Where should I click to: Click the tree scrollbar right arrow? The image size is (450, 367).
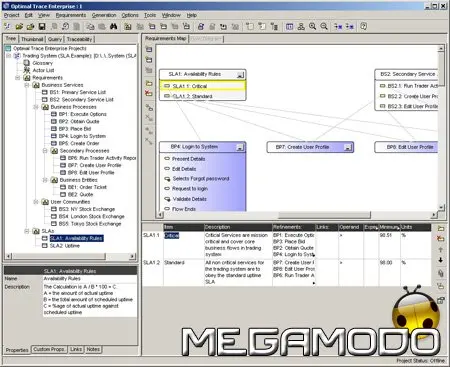click(133, 256)
